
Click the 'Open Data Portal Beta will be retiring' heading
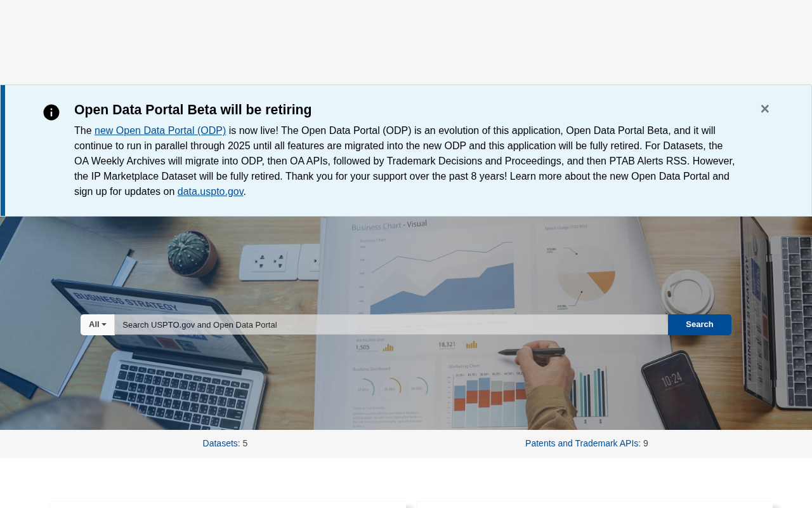(x=193, y=110)
